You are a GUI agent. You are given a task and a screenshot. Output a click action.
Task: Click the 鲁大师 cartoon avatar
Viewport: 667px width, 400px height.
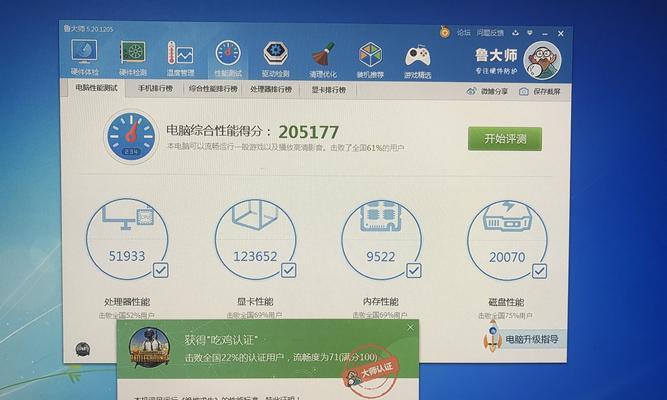pos(542,60)
